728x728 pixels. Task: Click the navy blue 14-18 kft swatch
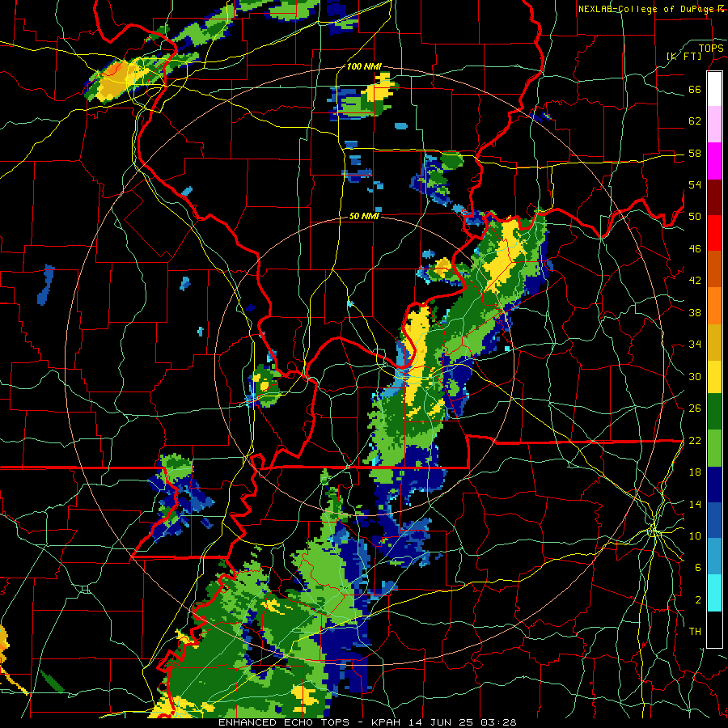coord(714,485)
